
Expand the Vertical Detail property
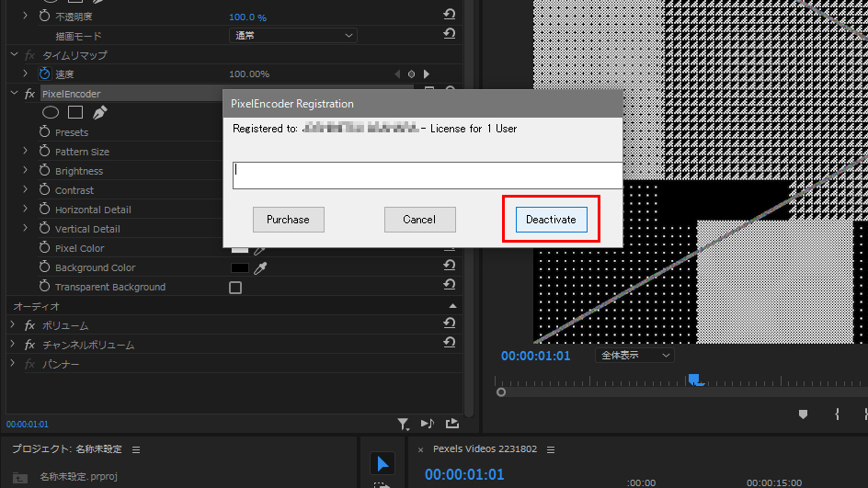pyautogui.click(x=25, y=228)
